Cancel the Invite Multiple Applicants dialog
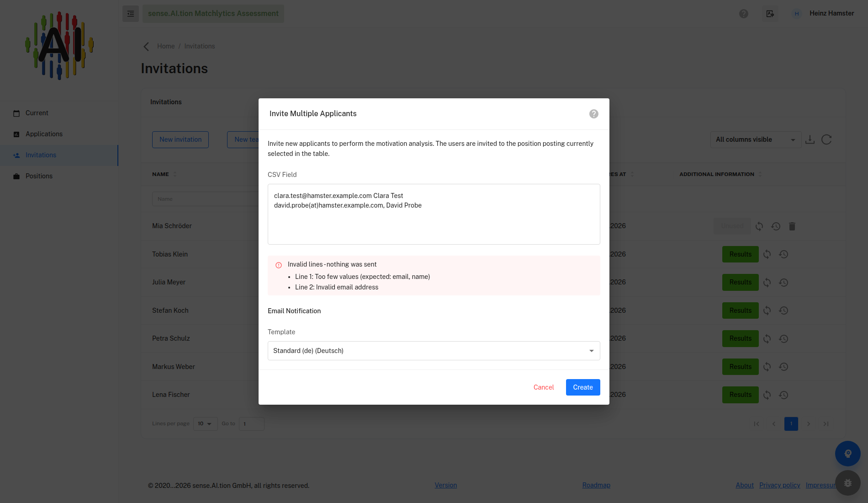 click(x=544, y=387)
